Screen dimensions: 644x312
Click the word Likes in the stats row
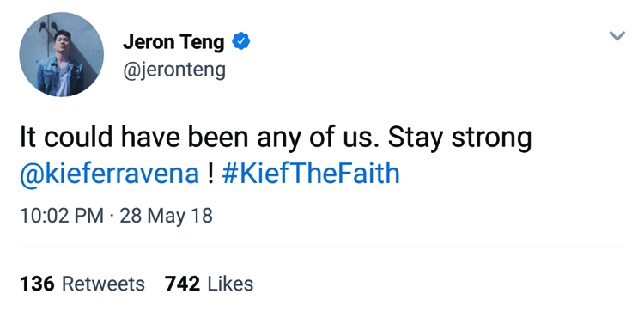(x=230, y=284)
